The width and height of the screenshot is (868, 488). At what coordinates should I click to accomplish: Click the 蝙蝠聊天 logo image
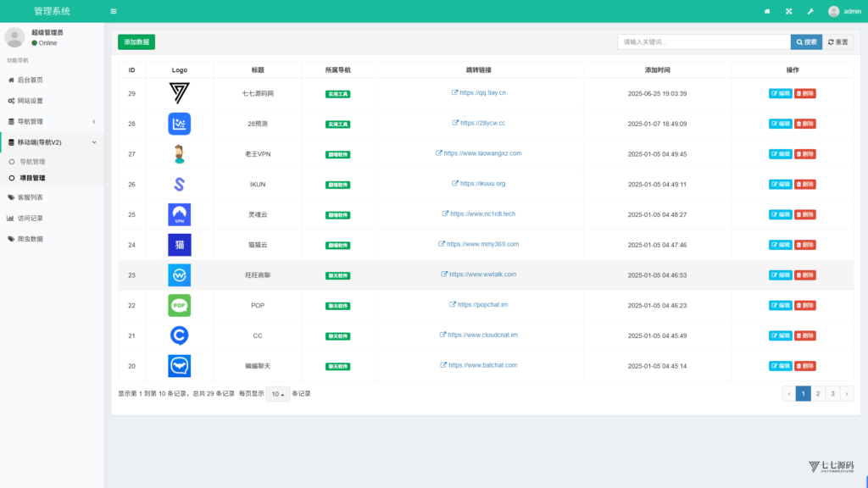point(180,366)
